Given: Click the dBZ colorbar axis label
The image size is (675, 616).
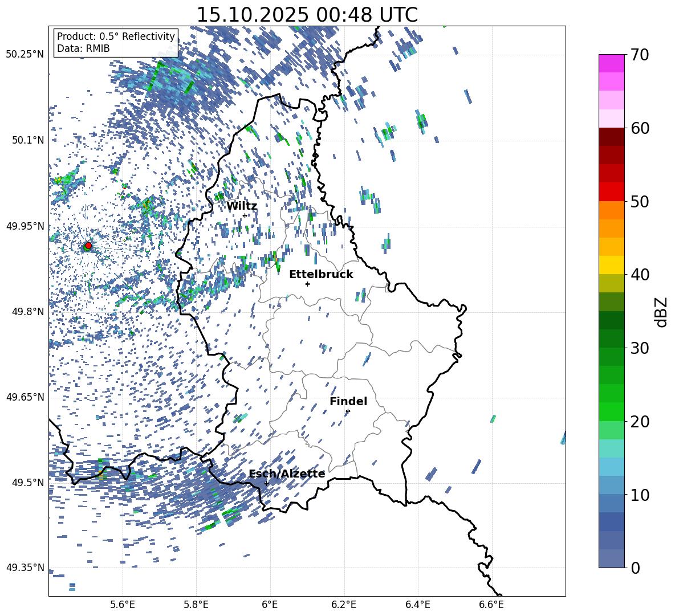Looking at the screenshot, I should (662, 312).
